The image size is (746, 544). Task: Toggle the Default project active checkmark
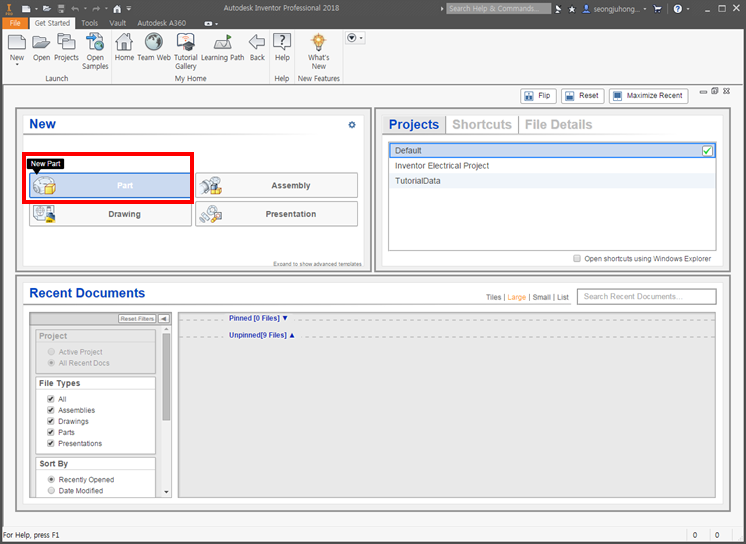[707, 151]
